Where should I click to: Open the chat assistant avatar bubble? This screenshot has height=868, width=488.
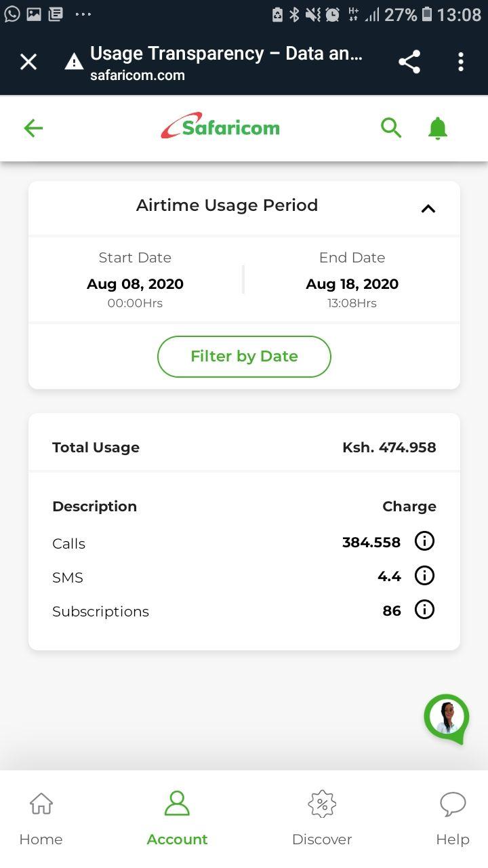[447, 717]
